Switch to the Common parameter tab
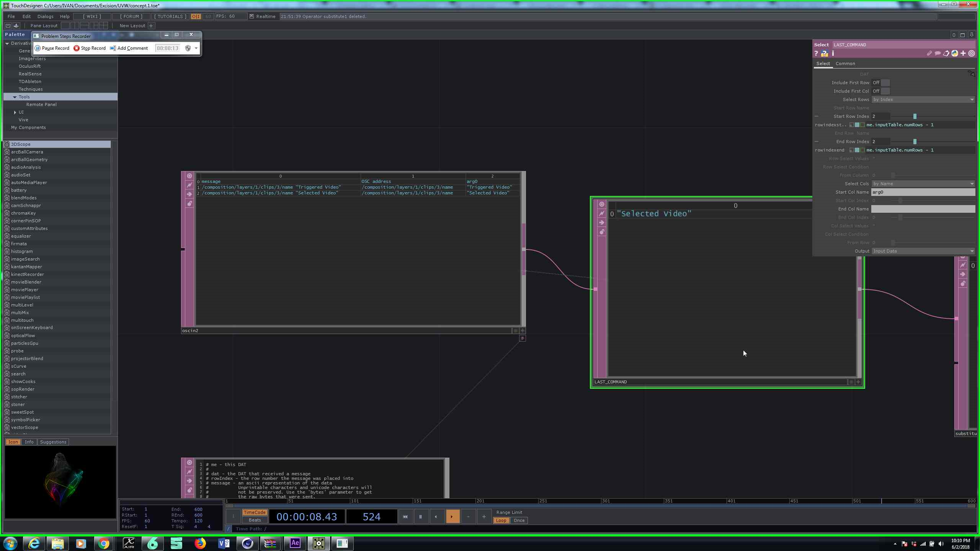The height and width of the screenshot is (551, 980). pos(845,64)
